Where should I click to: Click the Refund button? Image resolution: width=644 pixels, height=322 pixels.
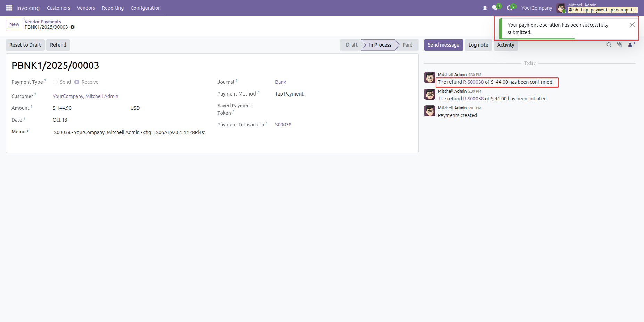point(58,45)
